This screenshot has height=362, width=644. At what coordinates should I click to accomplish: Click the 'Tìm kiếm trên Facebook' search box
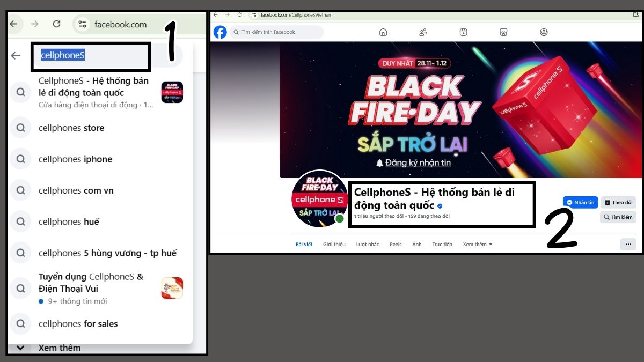point(277,32)
